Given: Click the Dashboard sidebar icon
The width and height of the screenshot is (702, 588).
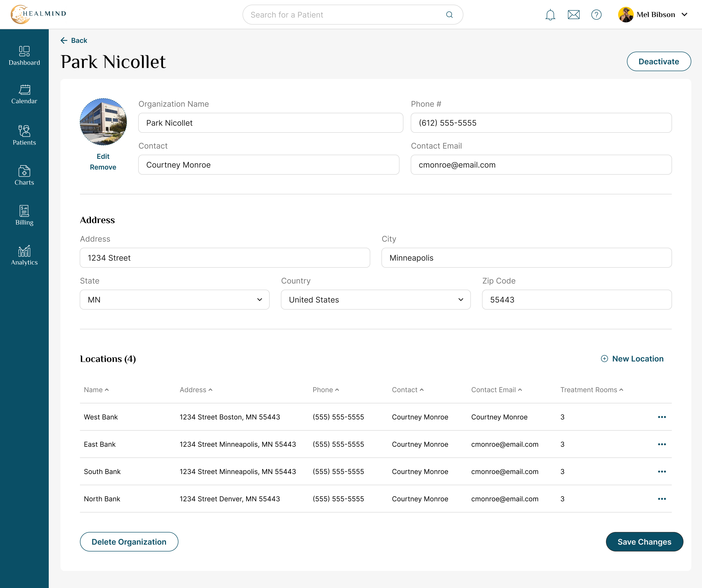Looking at the screenshot, I should [x=24, y=51].
